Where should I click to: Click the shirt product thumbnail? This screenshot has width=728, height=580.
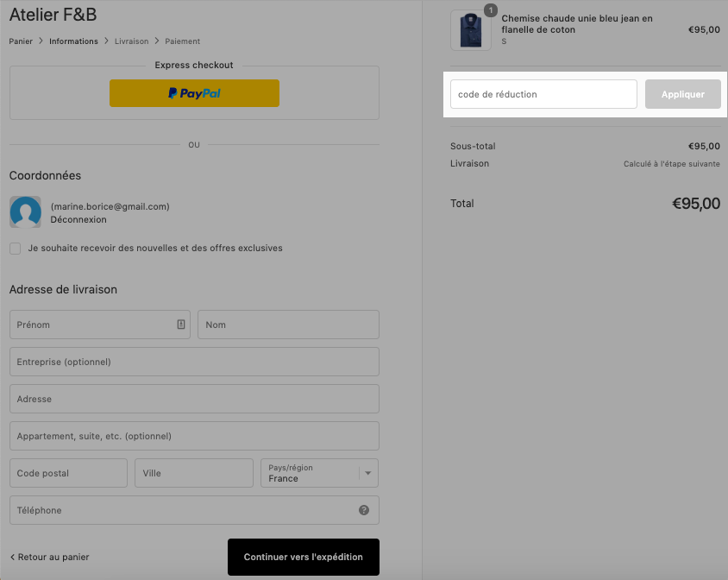click(x=471, y=30)
